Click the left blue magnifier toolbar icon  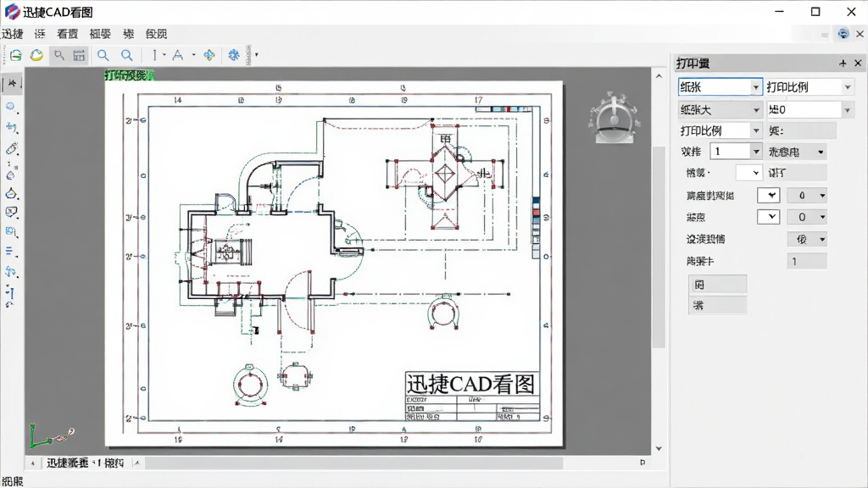pos(103,55)
